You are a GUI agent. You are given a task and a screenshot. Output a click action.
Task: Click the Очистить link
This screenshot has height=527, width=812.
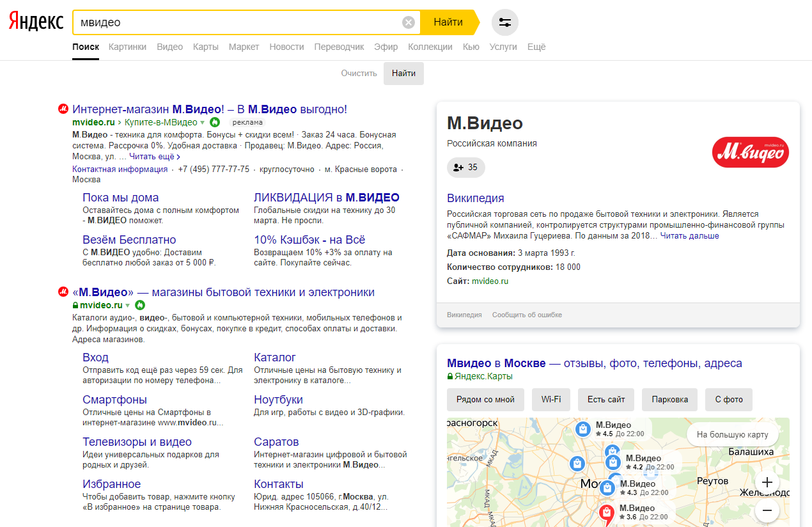tap(359, 74)
